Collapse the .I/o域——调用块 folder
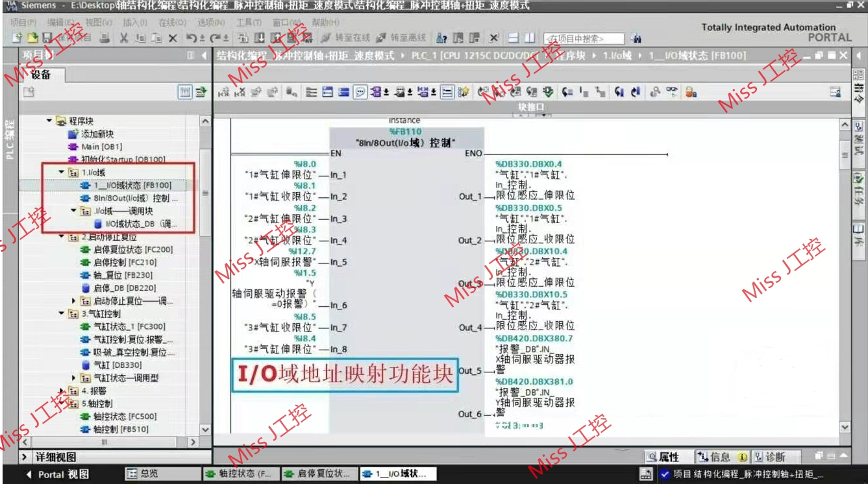This screenshot has height=484, width=868. point(73,211)
